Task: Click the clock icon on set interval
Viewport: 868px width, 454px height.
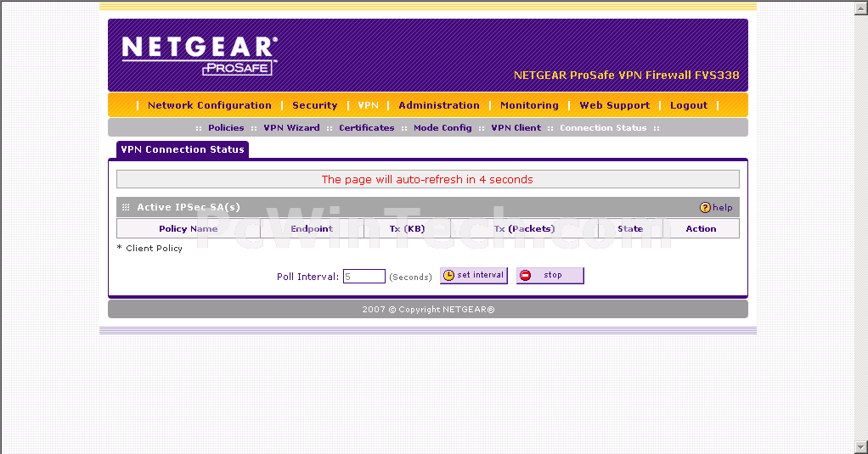Action: [449, 276]
